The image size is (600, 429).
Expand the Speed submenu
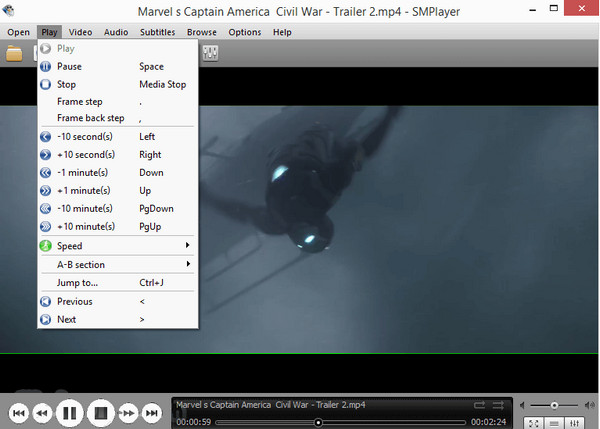click(x=118, y=246)
